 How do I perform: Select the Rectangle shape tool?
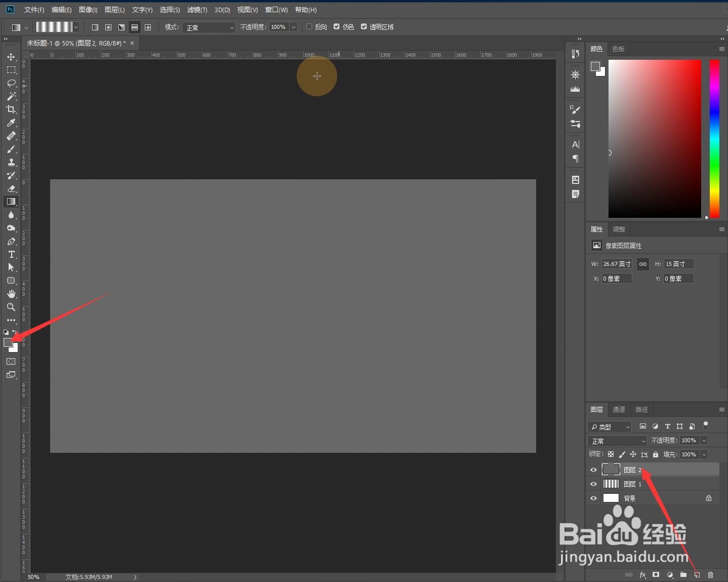(11, 281)
